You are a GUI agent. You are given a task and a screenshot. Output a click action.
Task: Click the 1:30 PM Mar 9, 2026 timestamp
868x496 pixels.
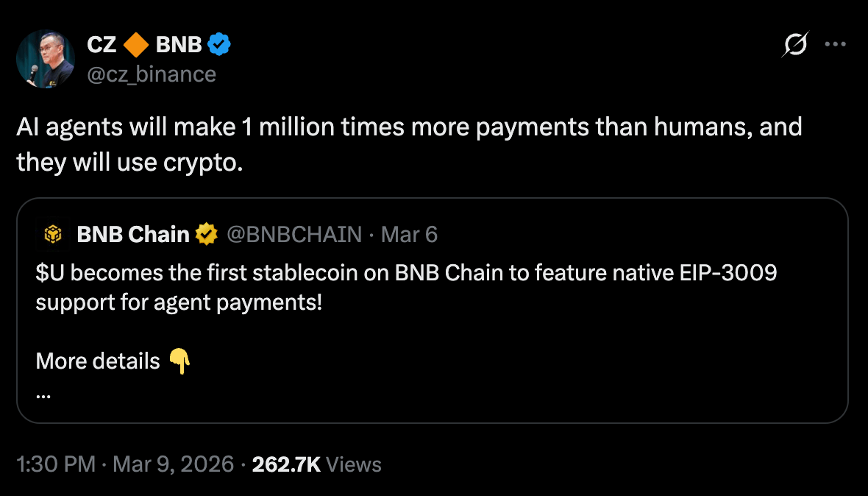pyautogui.click(x=125, y=464)
